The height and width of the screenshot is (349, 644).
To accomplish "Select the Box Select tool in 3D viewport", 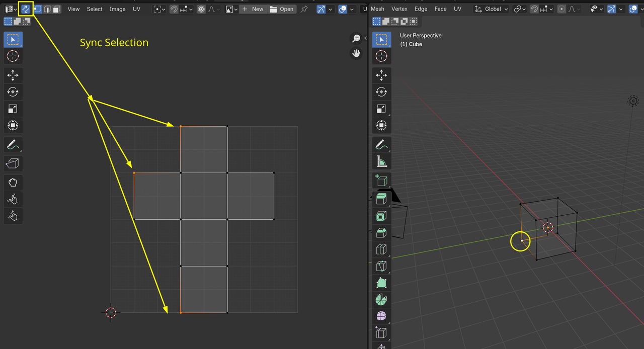I will [x=381, y=40].
